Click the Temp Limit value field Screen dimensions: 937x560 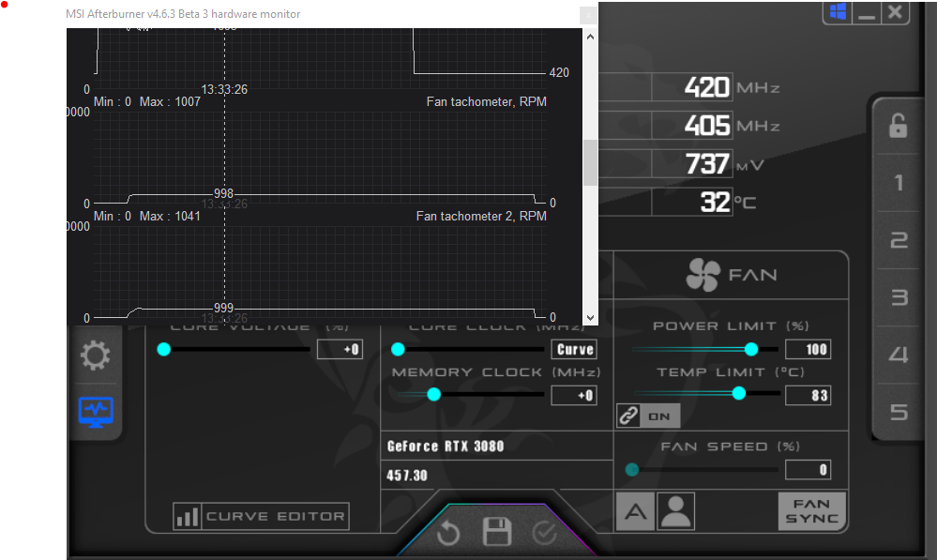pos(808,395)
